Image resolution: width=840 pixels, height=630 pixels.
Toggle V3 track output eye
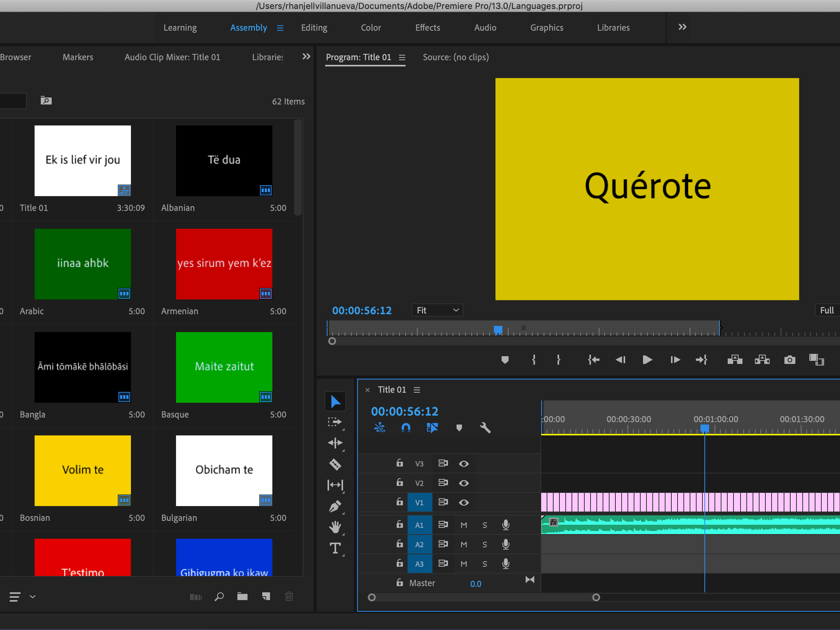click(464, 464)
